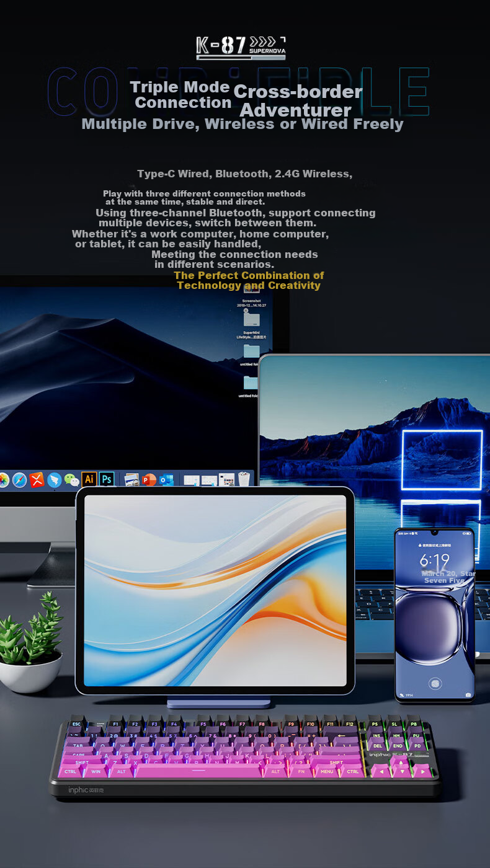The height and width of the screenshot is (868, 490).
Task: Open Safari compass icon in dock
Action: point(20,480)
